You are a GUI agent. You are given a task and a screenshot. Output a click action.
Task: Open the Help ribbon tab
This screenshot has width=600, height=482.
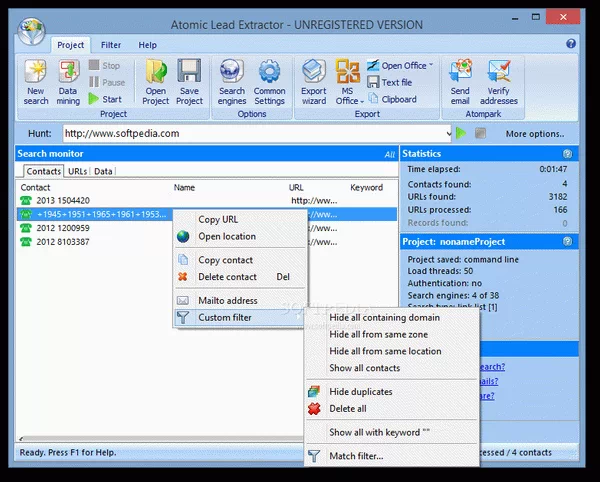147,45
